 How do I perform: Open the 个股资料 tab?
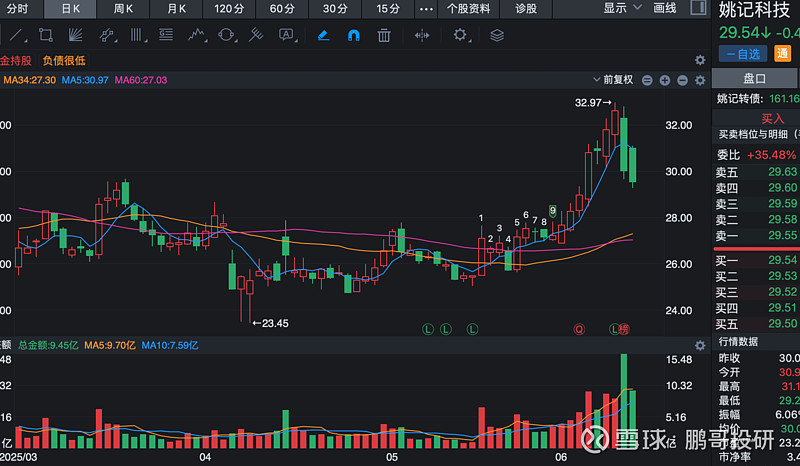[x=468, y=9]
